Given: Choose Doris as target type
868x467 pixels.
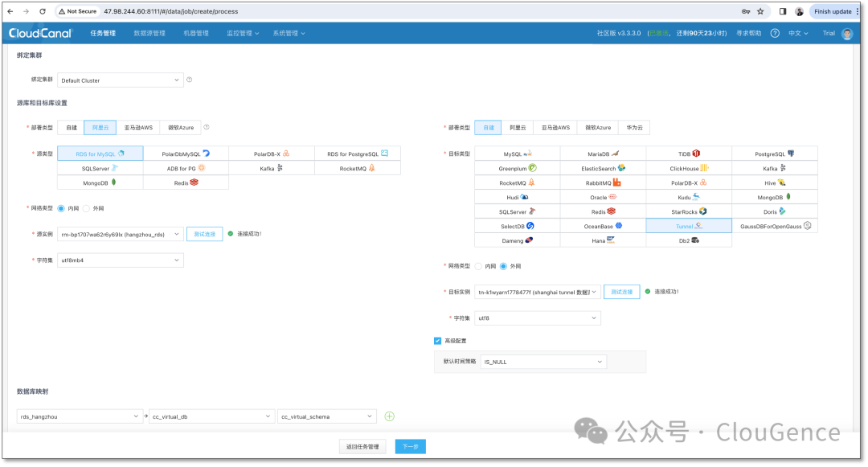Looking at the screenshot, I should (x=775, y=211).
